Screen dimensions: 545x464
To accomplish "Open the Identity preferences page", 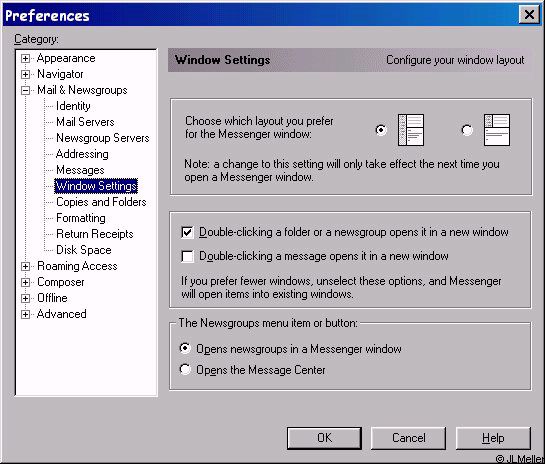I will click(x=73, y=106).
